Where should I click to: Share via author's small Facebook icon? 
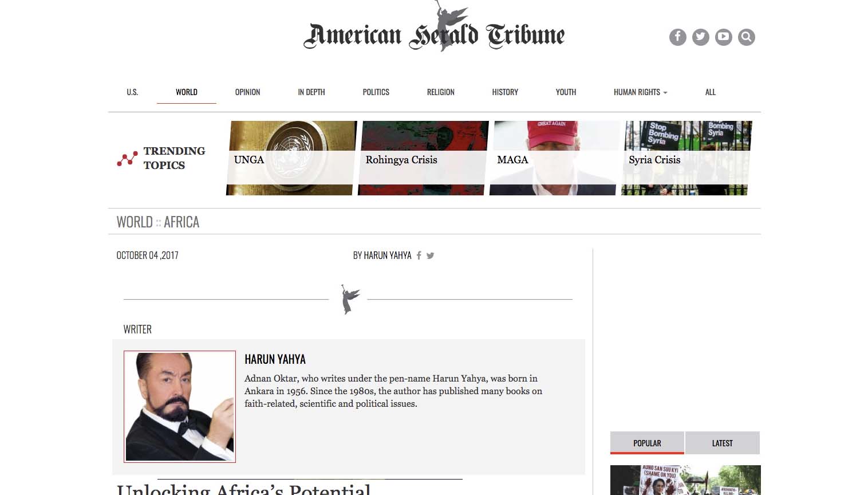(x=419, y=256)
